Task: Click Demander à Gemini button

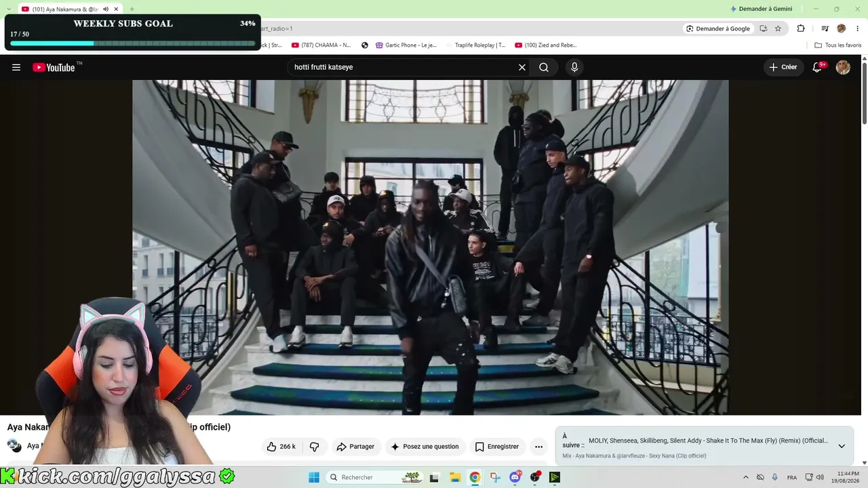Action: (762, 9)
